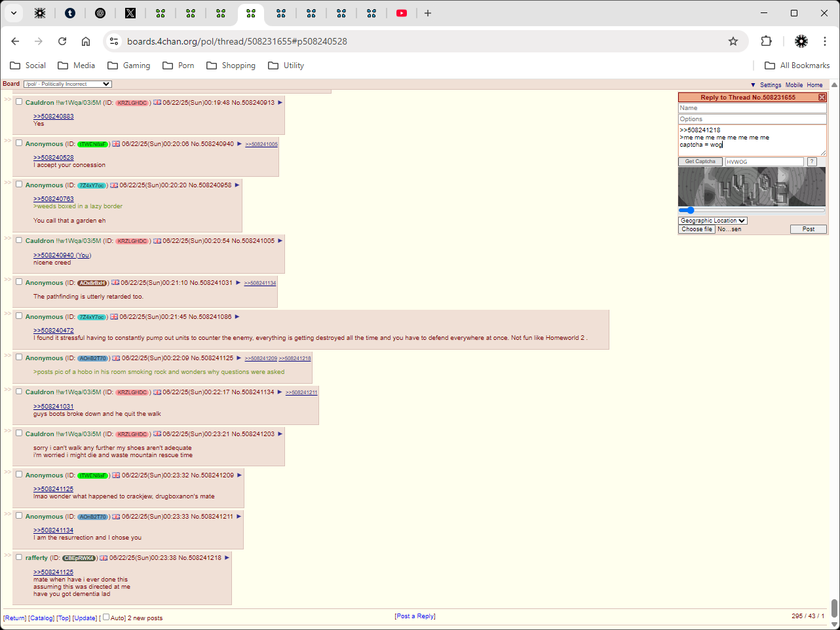
Task: Tick the checkbox for post No.508241086
Action: pyautogui.click(x=19, y=316)
